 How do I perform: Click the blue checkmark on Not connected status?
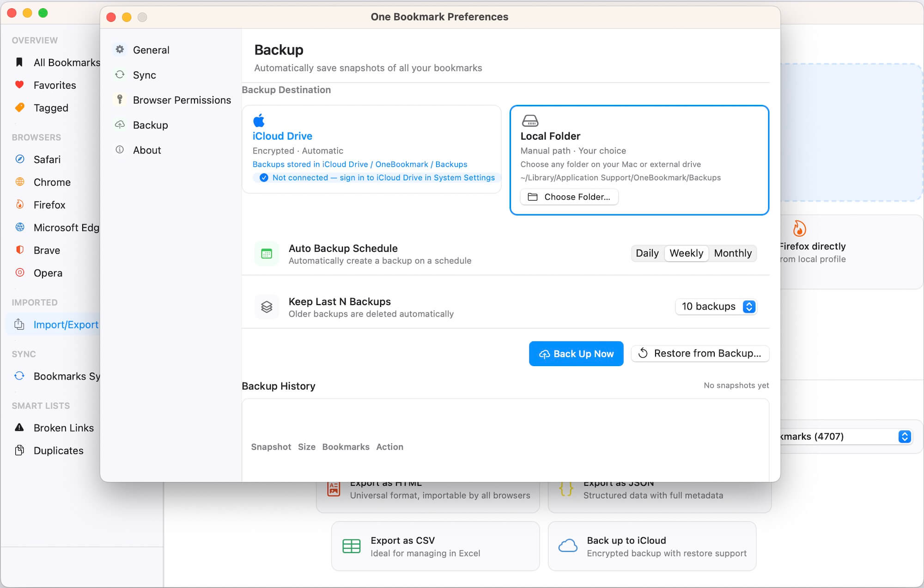point(264,178)
